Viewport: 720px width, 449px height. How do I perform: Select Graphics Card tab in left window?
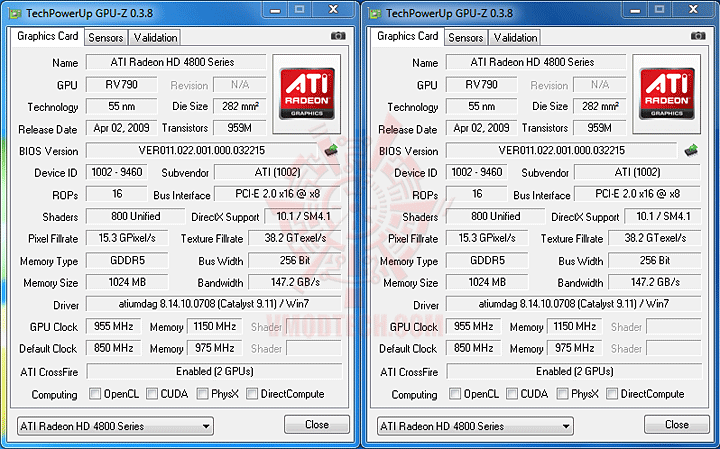coord(47,36)
